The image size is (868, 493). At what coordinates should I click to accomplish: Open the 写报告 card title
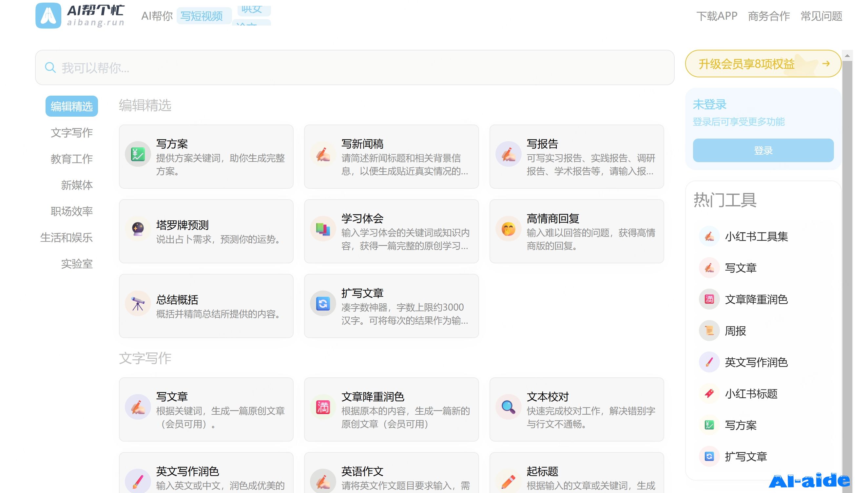(543, 144)
